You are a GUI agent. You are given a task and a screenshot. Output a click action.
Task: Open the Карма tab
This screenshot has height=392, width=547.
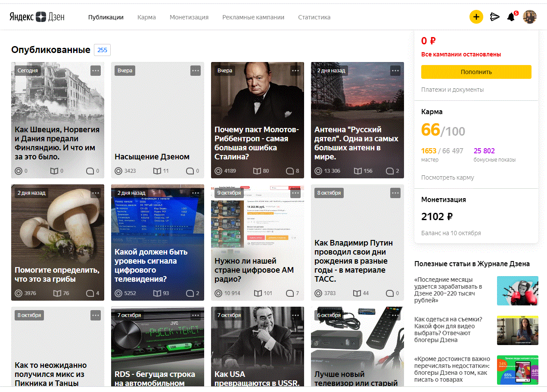[146, 17]
